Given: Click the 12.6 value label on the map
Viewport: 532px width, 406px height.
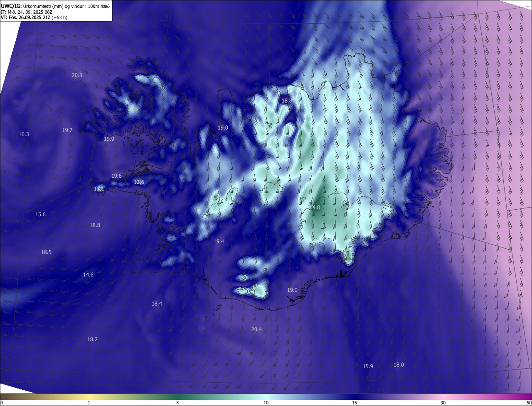Looking at the screenshot, I should coord(139,182).
